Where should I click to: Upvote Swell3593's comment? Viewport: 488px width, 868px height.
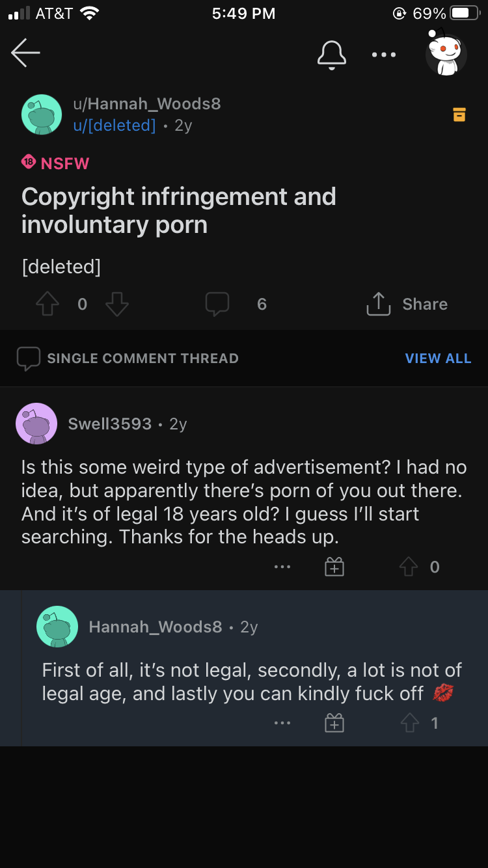pyautogui.click(x=409, y=567)
